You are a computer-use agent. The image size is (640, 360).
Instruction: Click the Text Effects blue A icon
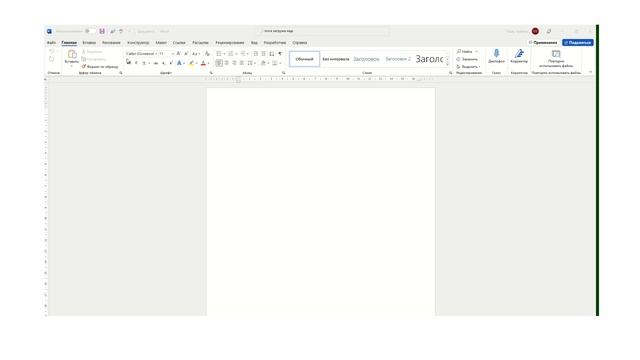[x=179, y=63]
